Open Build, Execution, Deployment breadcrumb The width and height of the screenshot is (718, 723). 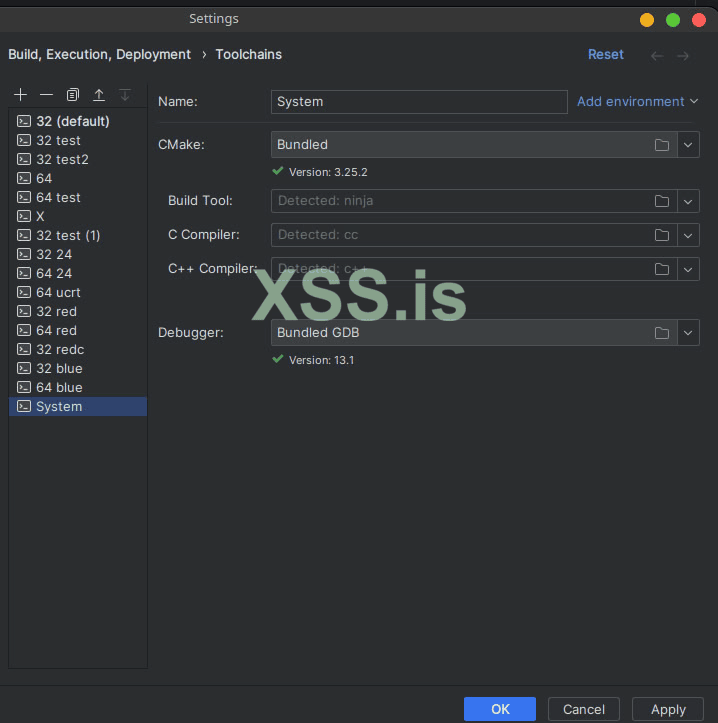click(x=100, y=54)
